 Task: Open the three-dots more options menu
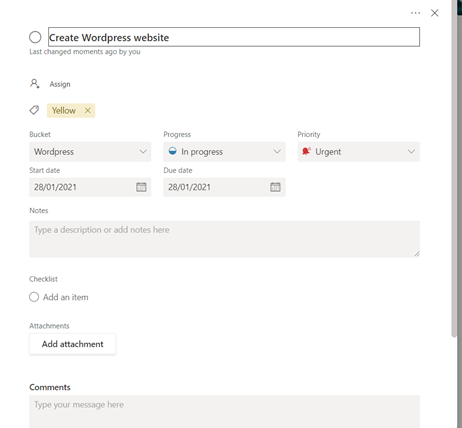pos(415,13)
